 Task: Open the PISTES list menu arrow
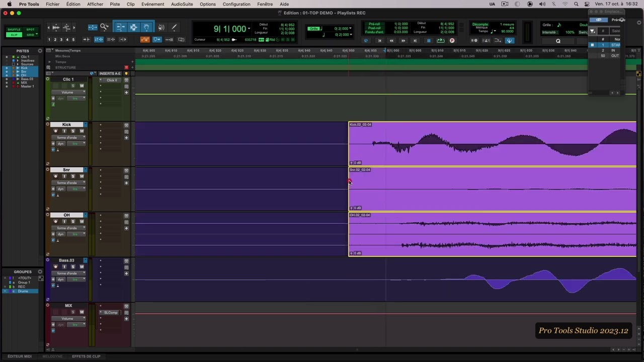[40, 51]
